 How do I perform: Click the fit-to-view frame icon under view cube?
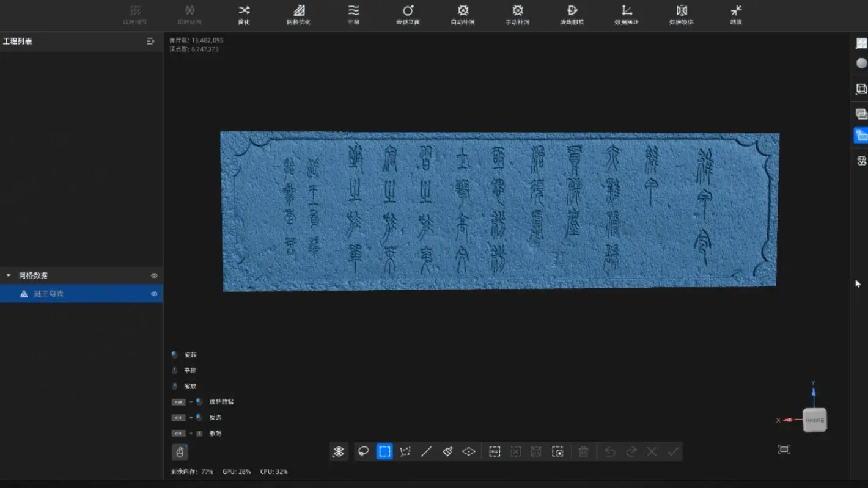click(784, 450)
